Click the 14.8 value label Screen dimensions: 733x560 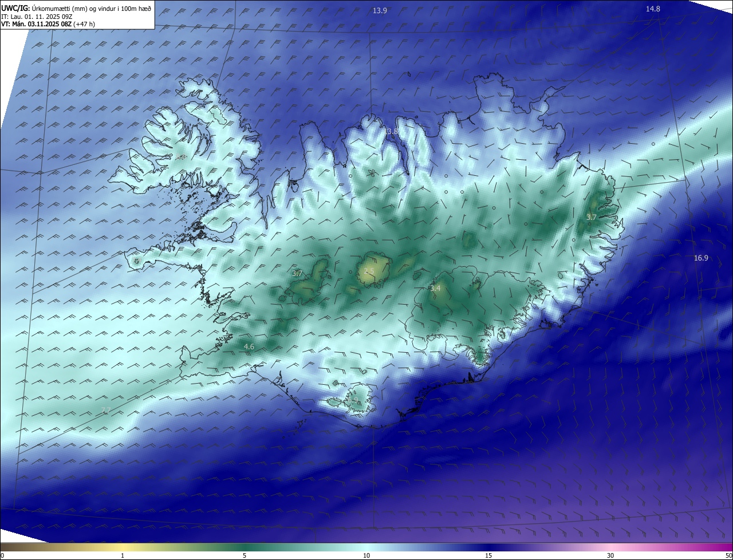tap(653, 9)
